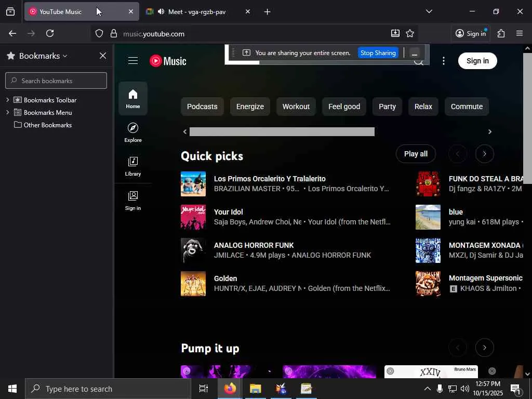
Task: Close the YouTube Music tab
Action: click(131, 11)
